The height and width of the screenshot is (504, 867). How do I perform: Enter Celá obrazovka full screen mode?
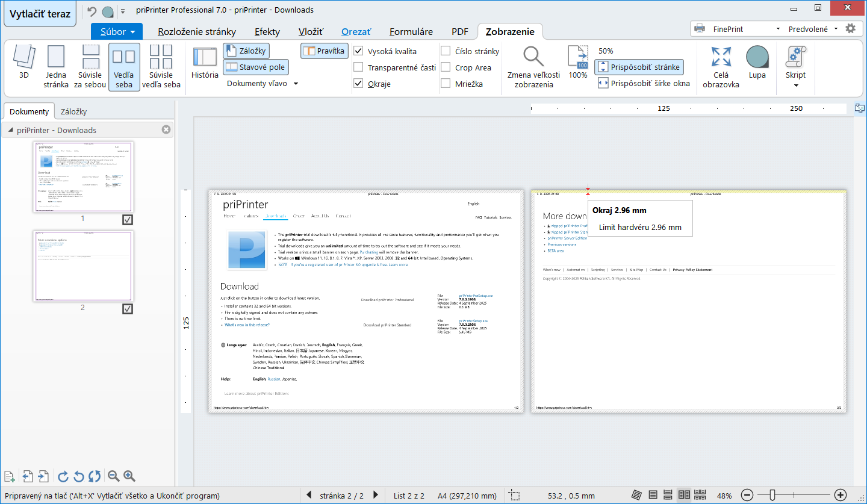721,66
